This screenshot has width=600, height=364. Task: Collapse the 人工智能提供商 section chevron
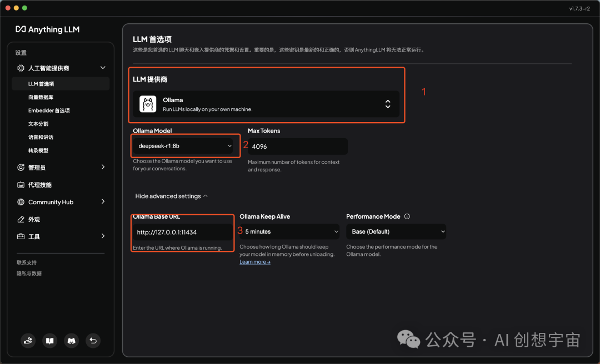(x=103, y=68)
